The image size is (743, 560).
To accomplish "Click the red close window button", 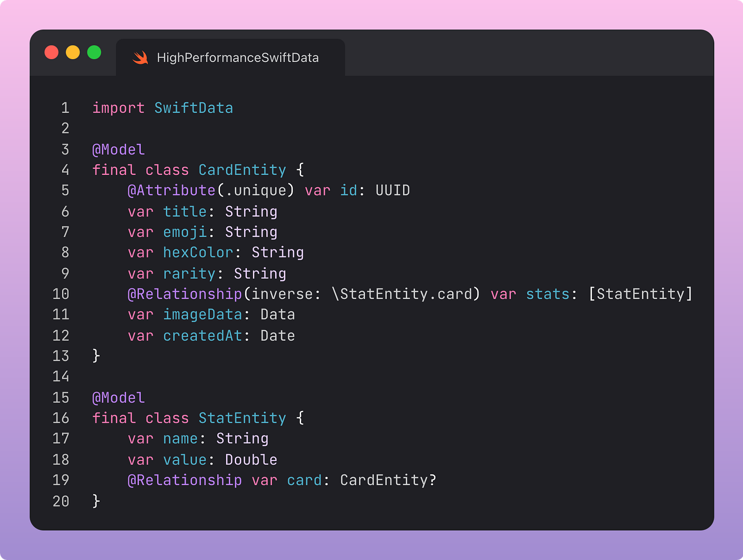I will click(x=52, y=53).
